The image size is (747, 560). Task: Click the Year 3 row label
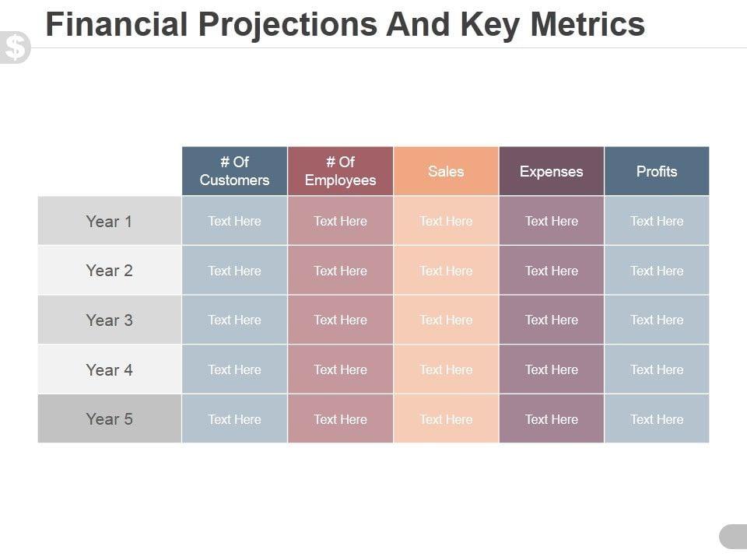tap(109, 320)
